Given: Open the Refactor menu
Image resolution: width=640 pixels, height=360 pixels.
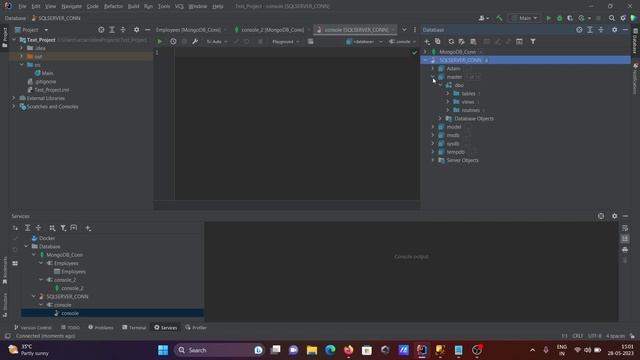Looking at the screenshot, I should tap(113, 6).
